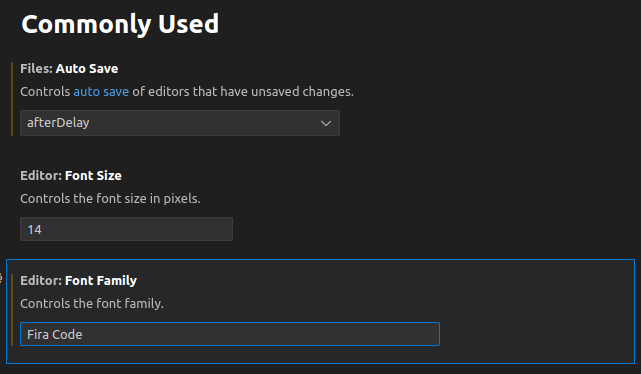Click 'Controls the font family.' description
Viewport: 641px width, 374px height.
coord(92,304)
